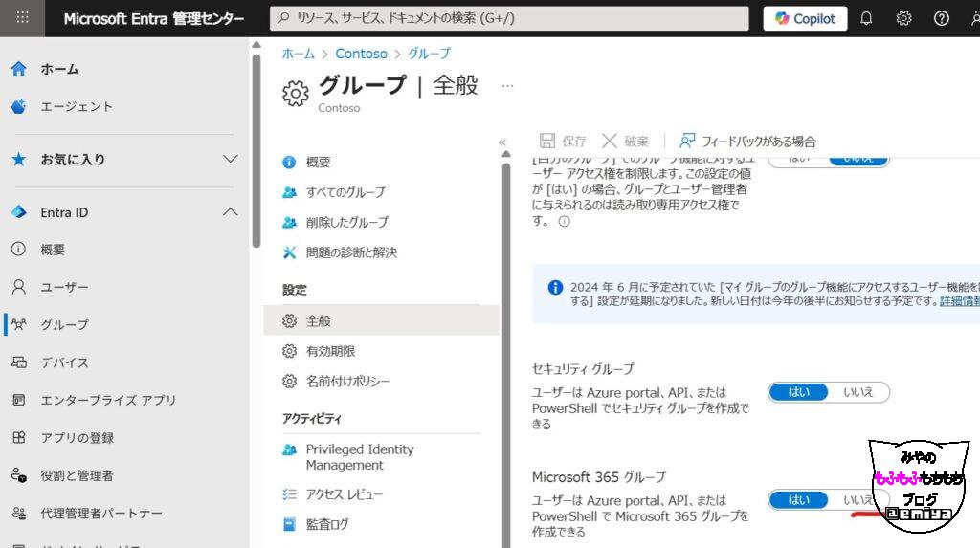980x548 pixels.
Task: Set セキュリティ グループ toggle to はい
Action: (x=799, y=392)
